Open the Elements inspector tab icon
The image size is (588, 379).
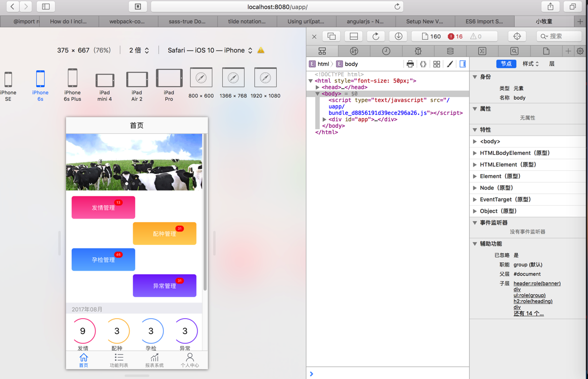[322, 51]
